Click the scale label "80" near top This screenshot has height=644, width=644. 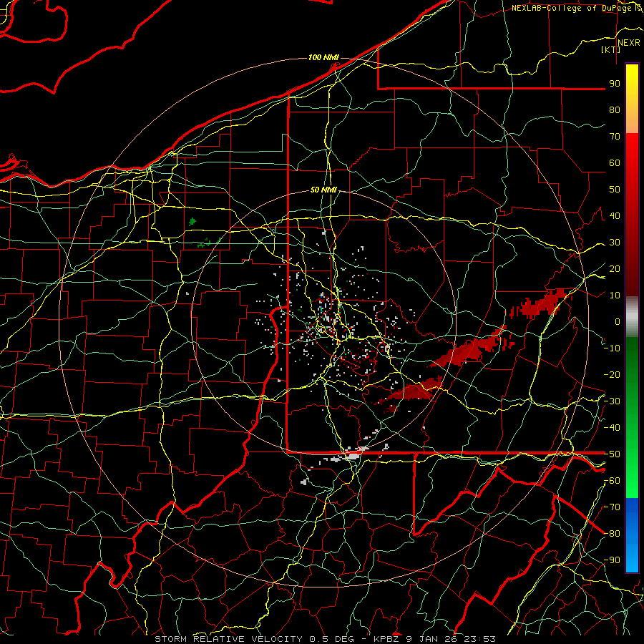click(615, 109)
